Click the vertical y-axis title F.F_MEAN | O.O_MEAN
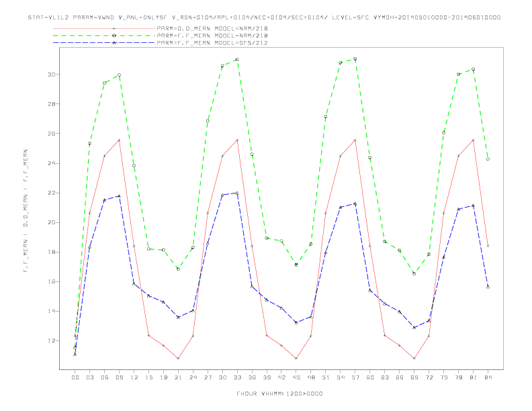This screenshot has height=411, width=532. click(26, 211)
